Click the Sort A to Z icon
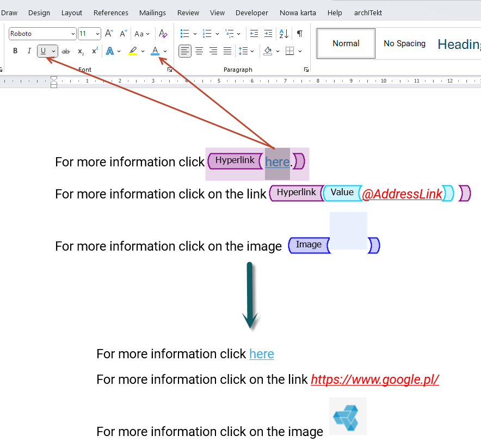 pos(283,33)
